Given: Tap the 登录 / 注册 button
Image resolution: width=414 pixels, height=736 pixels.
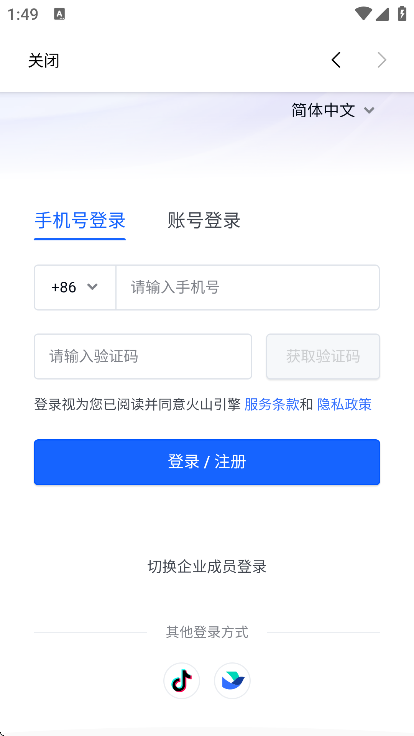Looking at the screenshot, I should click(207, 462).
